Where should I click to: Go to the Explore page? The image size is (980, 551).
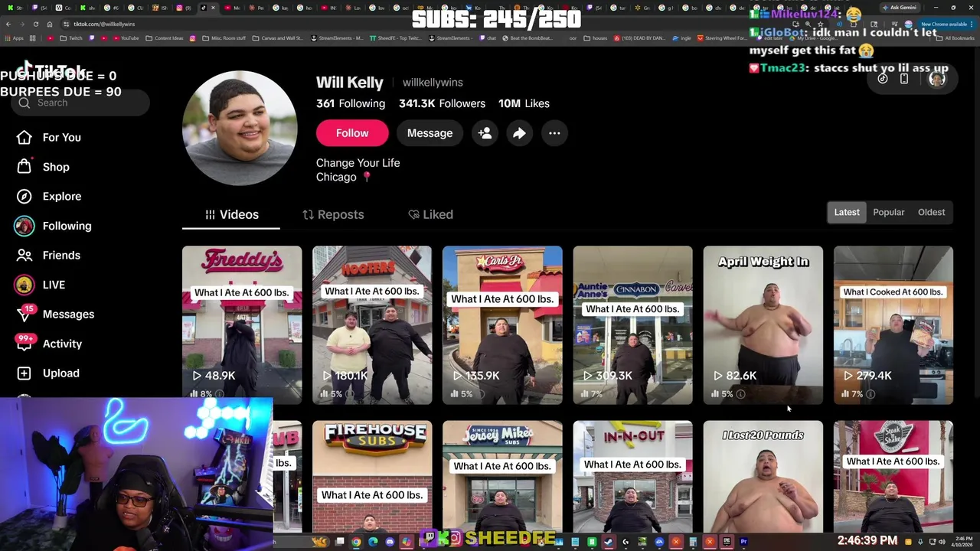pos(51,197)
